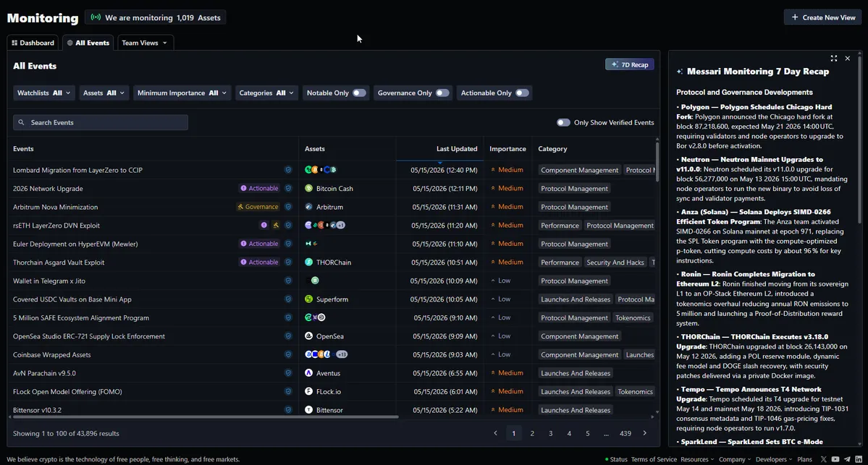Click asset icons in 5 Million SAFE row
Screen dimensions: 868x465
[315, 318]
